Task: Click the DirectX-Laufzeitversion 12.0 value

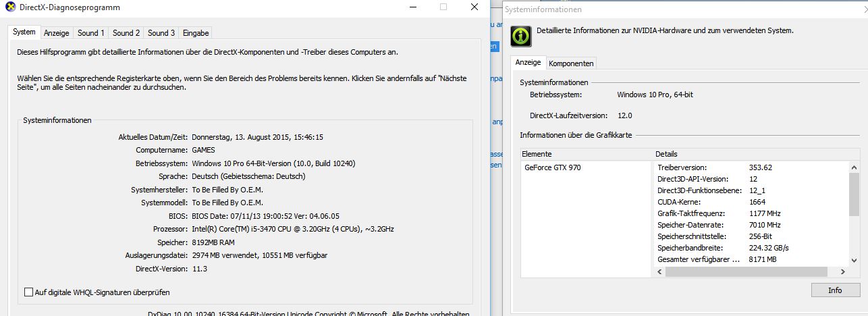Action: (x=625, y=115)
